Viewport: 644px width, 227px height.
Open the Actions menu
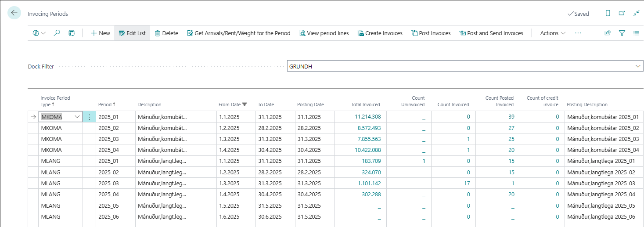coord(552,33)
